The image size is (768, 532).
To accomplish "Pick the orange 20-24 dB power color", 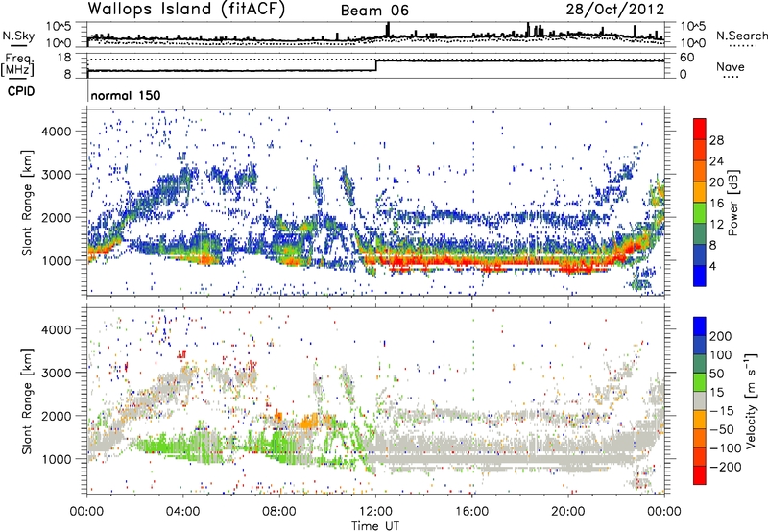I will tap(700, 171).
